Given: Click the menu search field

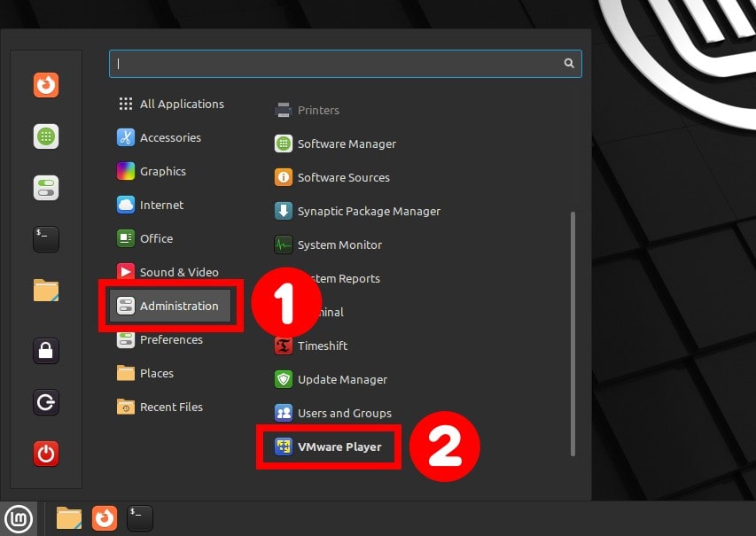Looking at the screenshot, I should pos(346,64).
